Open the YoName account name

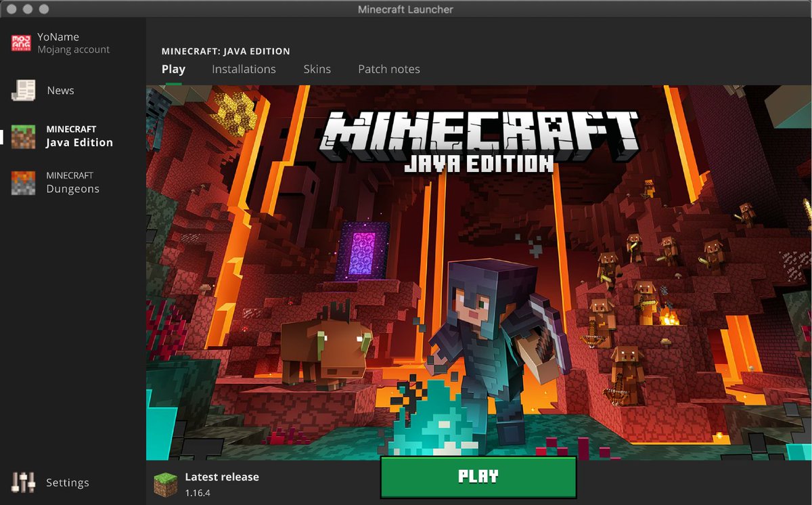point(58,37)
